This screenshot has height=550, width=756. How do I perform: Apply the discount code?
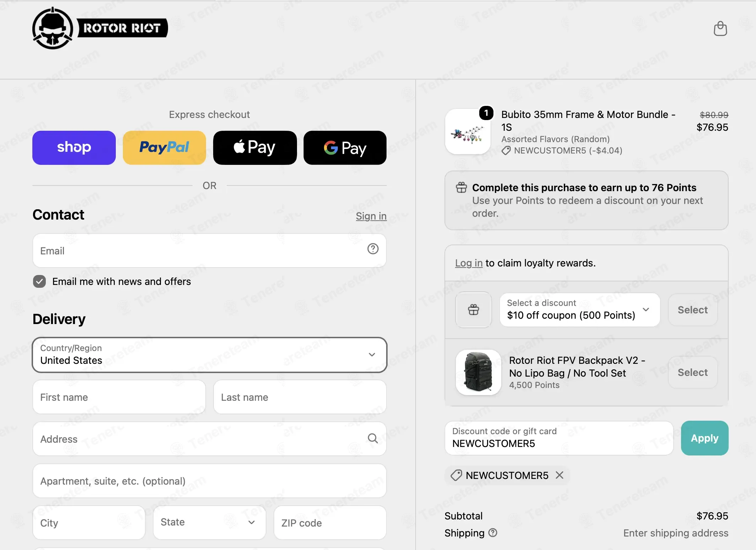[x=704, y=438]
